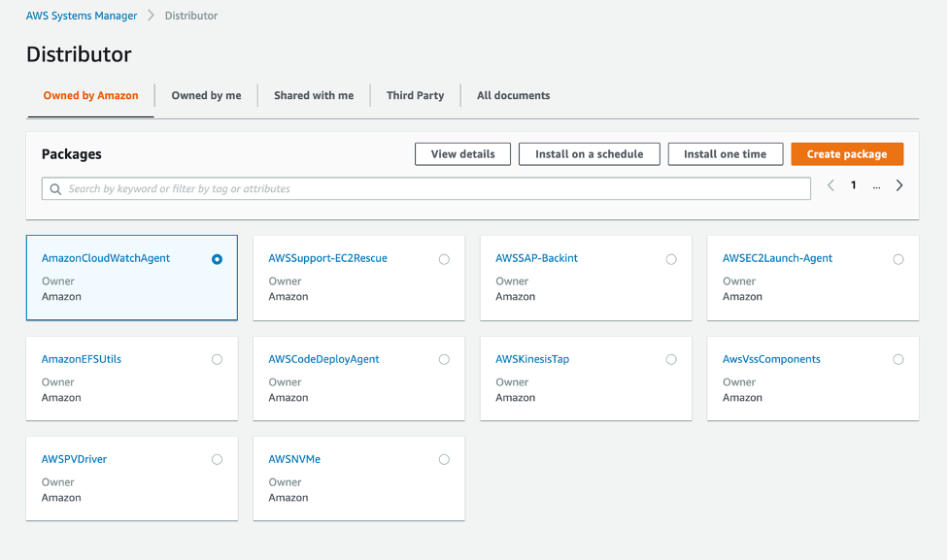Click the AWS Systems Manager breadcrumb link
The width and height of the screenshot is (949, 560).
pyautogui.click(x=82, y=16)
